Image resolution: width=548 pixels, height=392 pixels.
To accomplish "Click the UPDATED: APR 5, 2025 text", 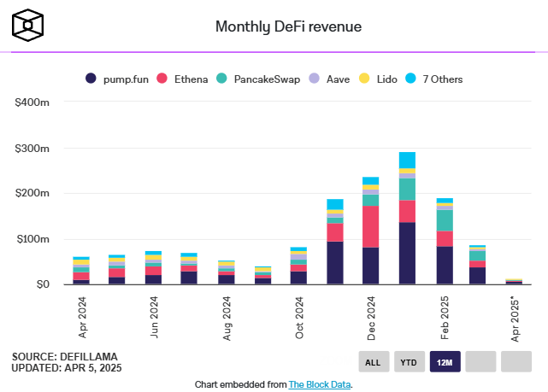I will (67, 368).
